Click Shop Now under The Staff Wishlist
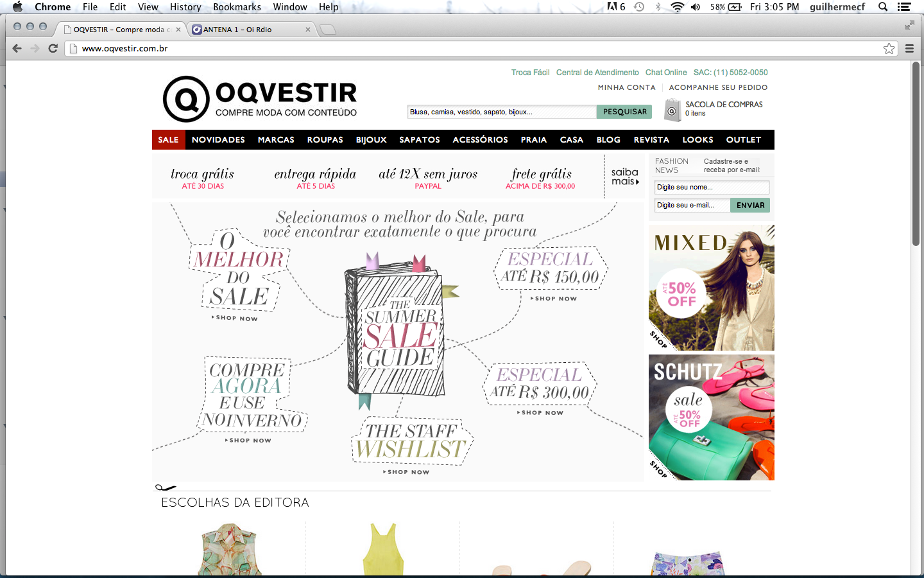The height and width of the screenshot is (578, 924). click(406, 472)
